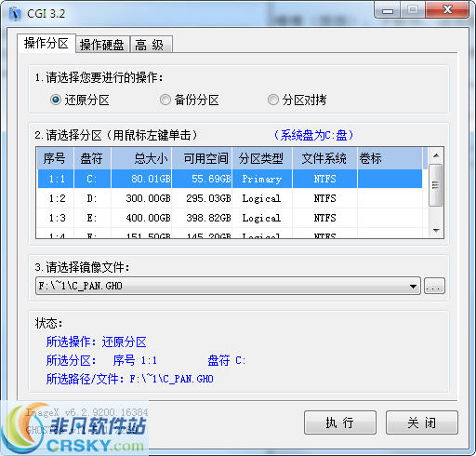The image size is (476, 456).
Task: Switch to the 操作硬盘 tab
Action: (102, 45)
